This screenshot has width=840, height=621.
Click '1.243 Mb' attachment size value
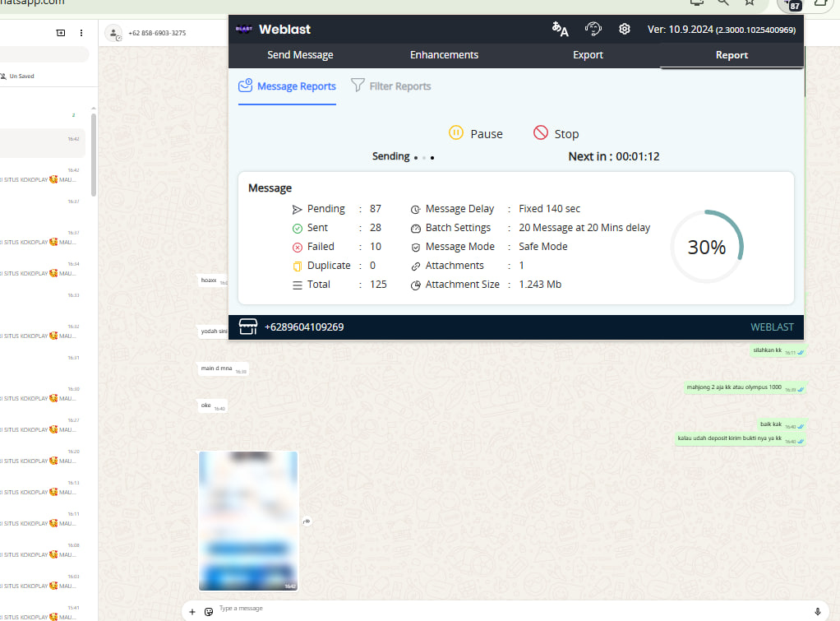point(539,285)
